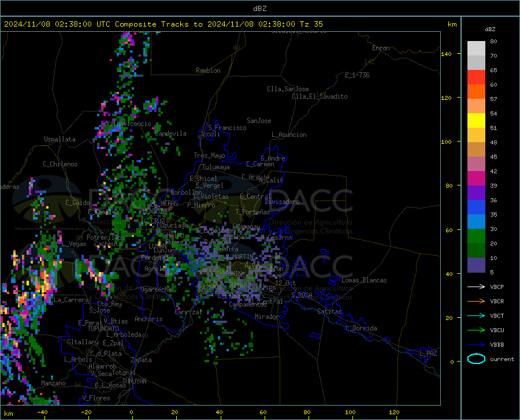Click the Clla.SanJose label on map
520x420 pixels.
point(288,89)
